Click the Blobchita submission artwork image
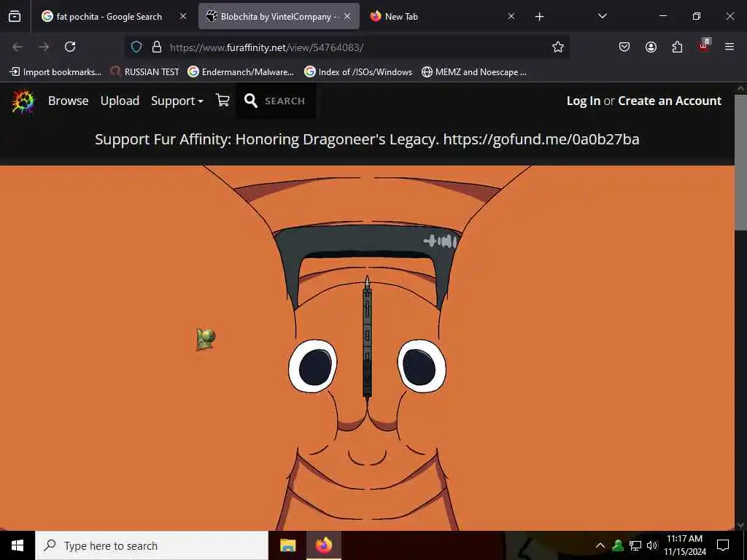The height and width of the screenshot is (560, 747). (x=367, y=348)
